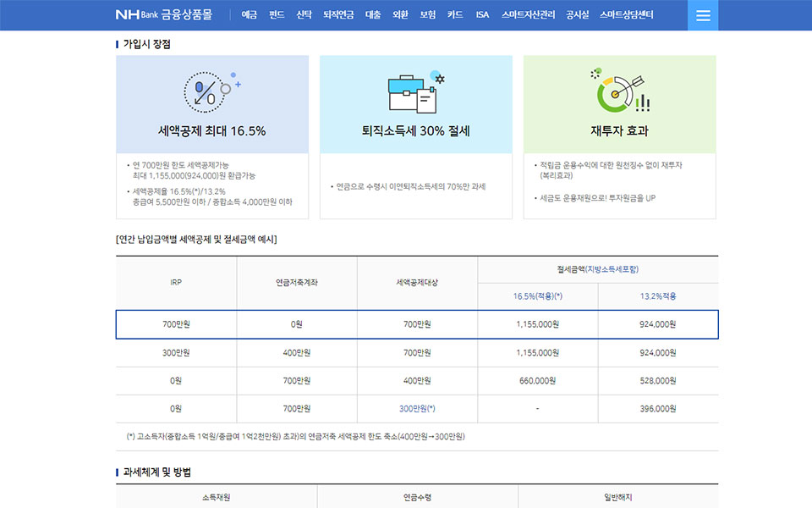The height and width of the screenshot is (508, 812).
Task: Go to the ISA menu
Action: click(x=482, y=14)
